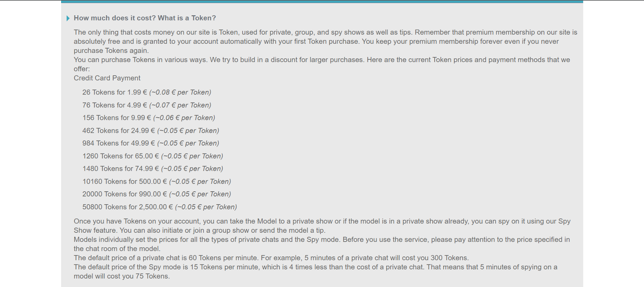Screen dimensions: 644x287
Task: Select the 462 Tokens for 24.99 € line
Action: point(151,131)
